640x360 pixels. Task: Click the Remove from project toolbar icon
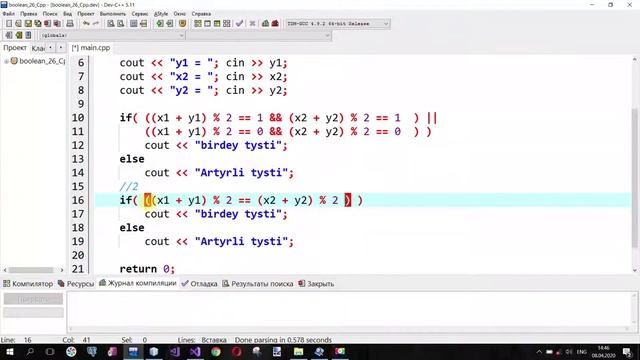pos(28,36)
